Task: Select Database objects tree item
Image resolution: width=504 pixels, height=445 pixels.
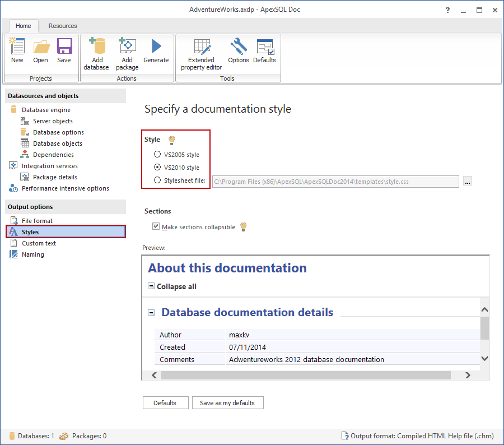Action: pos(58,143)
